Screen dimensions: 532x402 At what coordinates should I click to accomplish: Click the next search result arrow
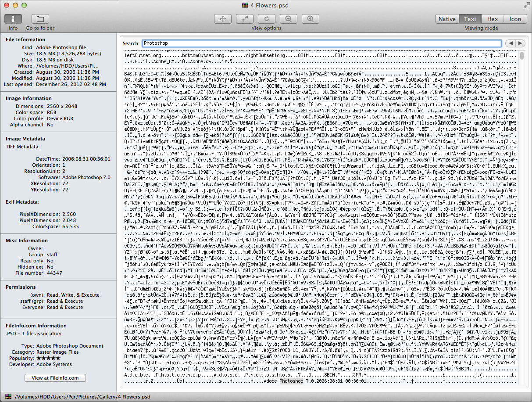pyautogui.click(x=520, y=43)
